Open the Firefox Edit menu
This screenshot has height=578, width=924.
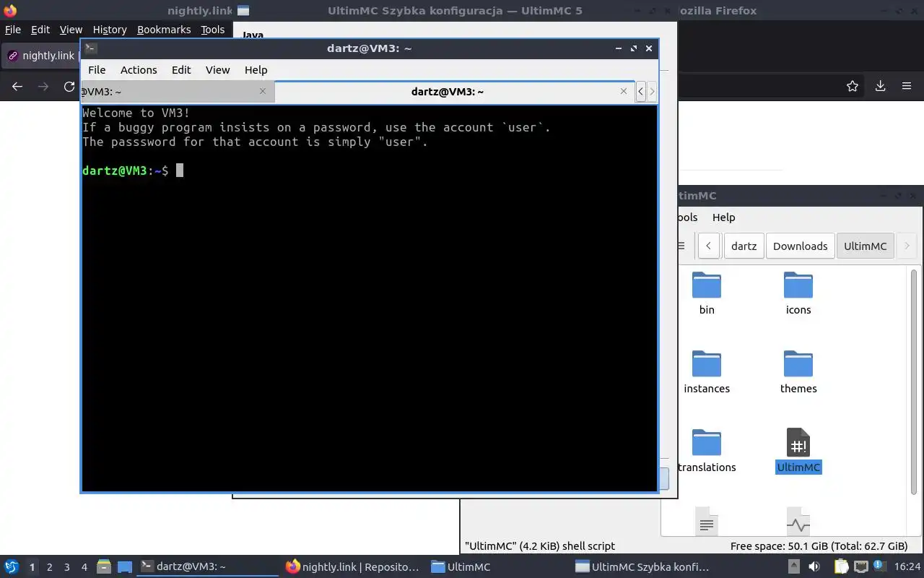coord(40,30)
